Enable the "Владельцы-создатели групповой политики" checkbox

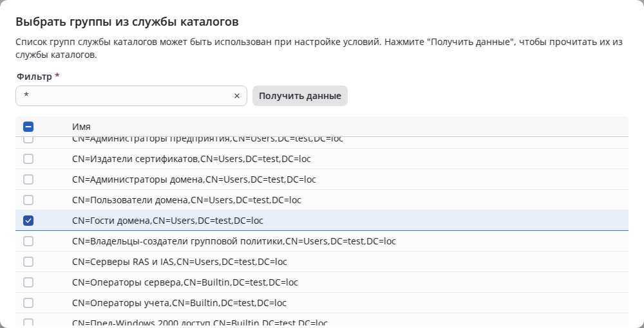[28, 241]
